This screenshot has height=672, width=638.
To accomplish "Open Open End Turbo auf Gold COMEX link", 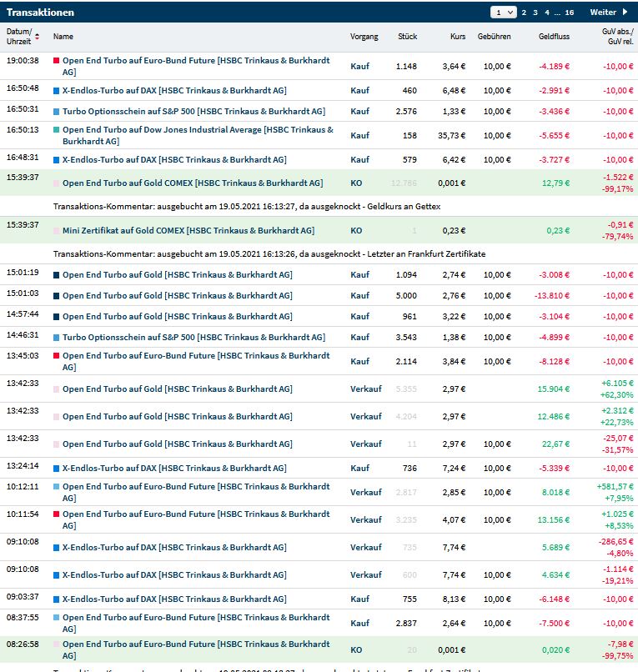I will point(192,183).
